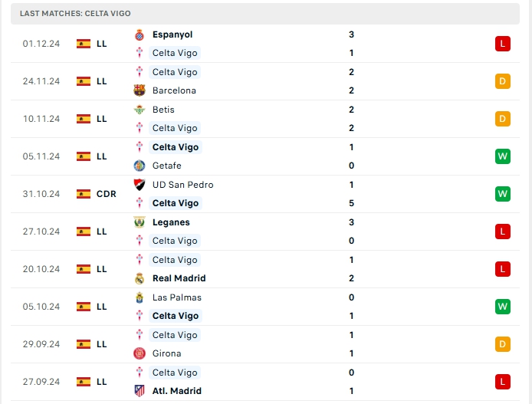Click the green W badge for Getafe match
The height and width of the screenshot is (404, 532).
(x=503, y=156)
